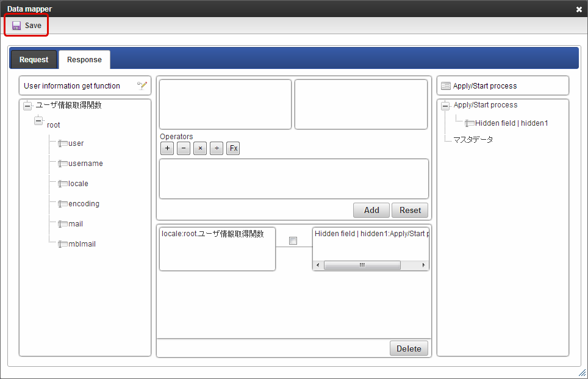Insert the division operator

tap(217, 148)
